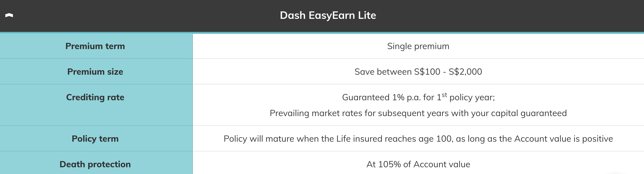The image size is (644, 174).
Task: Click the Single premium value text
Action: point(418,46)
